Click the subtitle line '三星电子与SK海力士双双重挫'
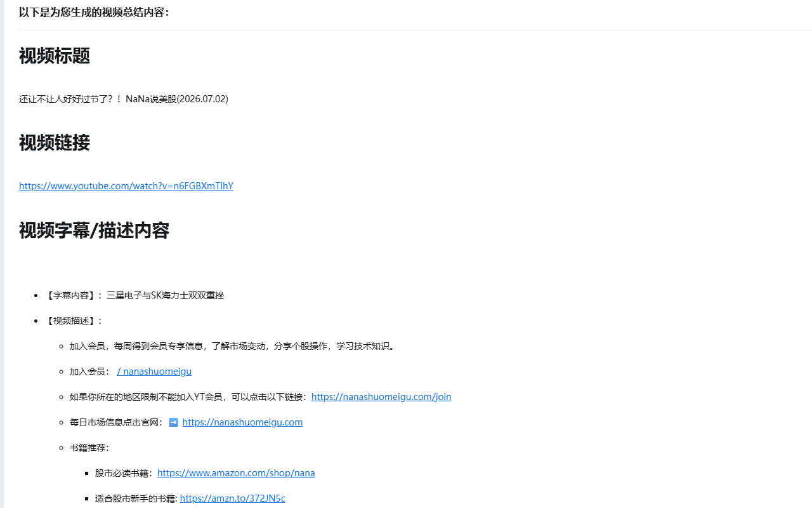 tap(165, 295)
